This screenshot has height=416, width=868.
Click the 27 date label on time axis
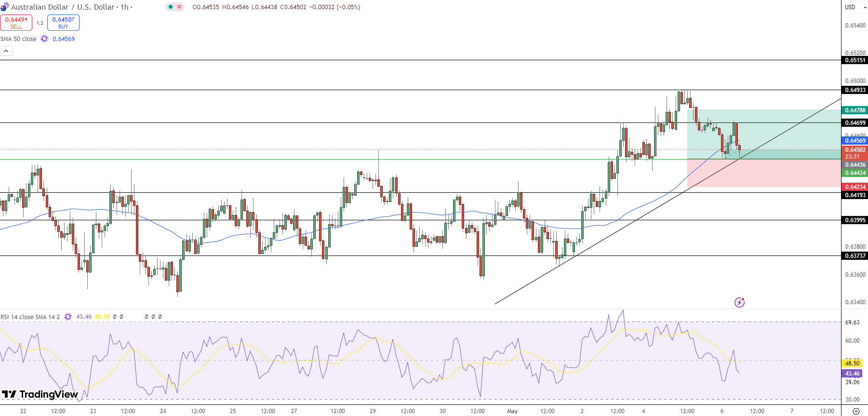(x=294, y=411)
